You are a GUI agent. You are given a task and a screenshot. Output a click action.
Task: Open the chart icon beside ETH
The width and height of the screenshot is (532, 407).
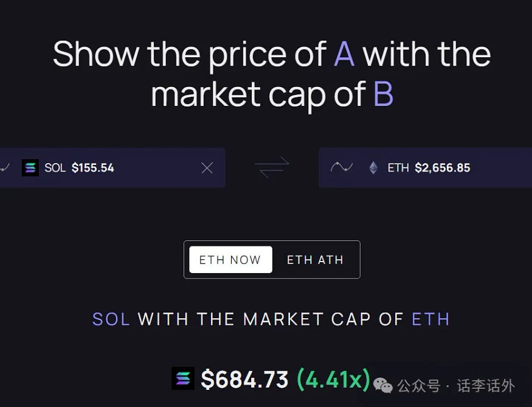(342, 167)
